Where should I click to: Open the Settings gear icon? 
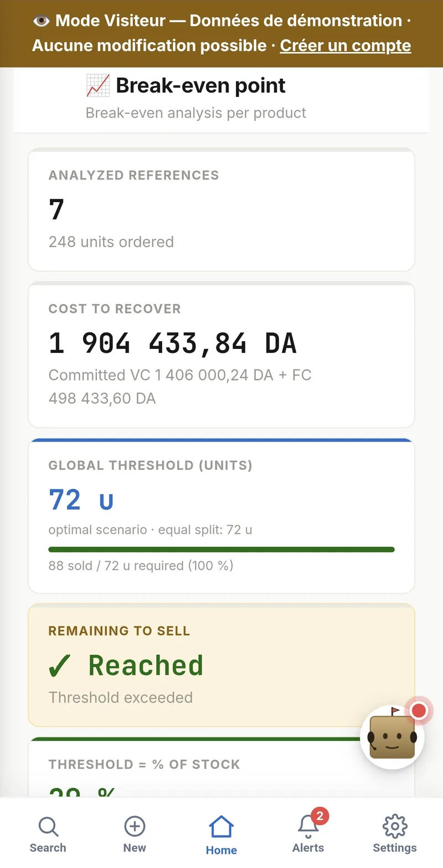click(395, 827)
